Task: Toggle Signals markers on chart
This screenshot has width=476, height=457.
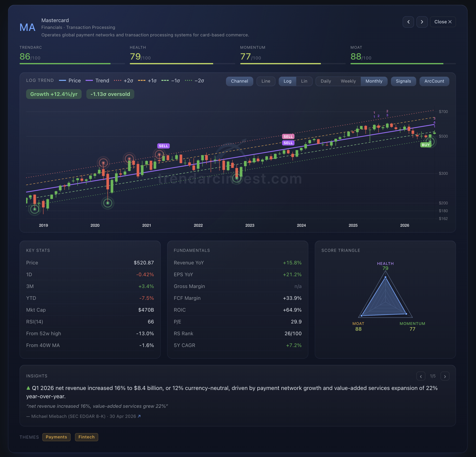Action: click(x=403, y=81)
